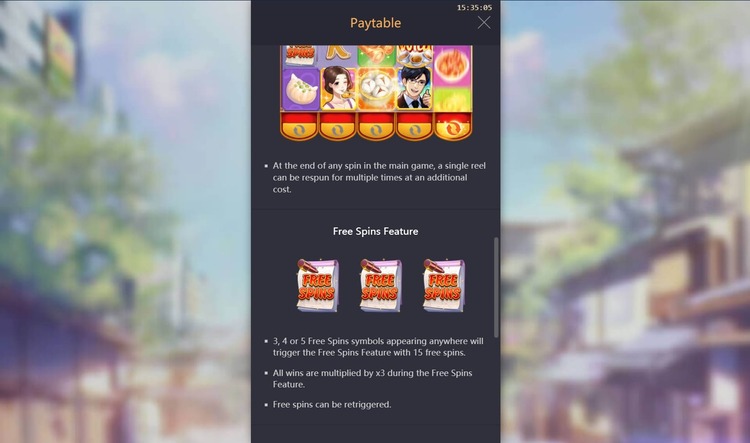Click the clock time display

(474, 8)
